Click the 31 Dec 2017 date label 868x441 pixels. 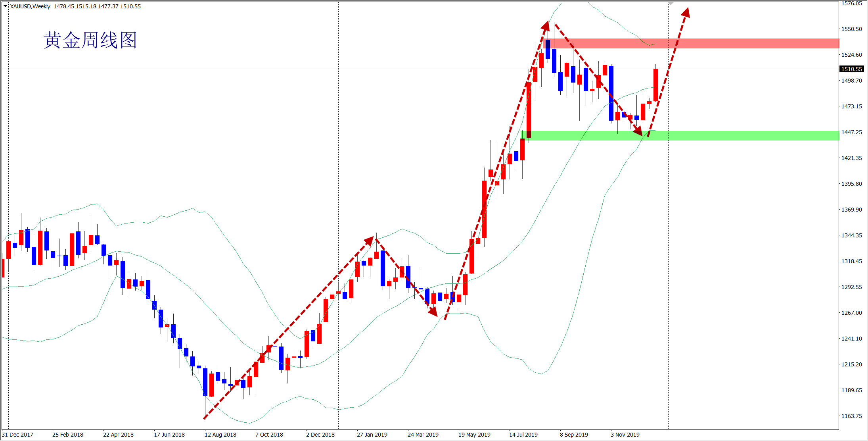pos(17,435)
